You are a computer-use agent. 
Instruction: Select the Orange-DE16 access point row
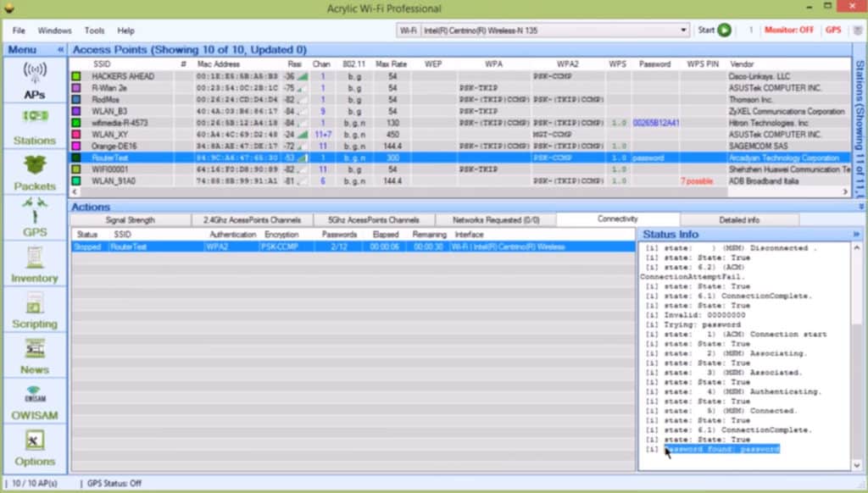pyautogui.click(x=460, y=146)
